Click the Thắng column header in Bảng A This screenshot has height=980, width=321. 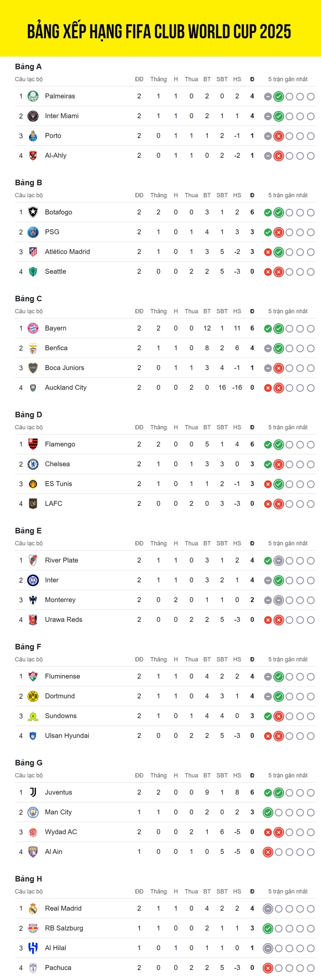click(x=158, y=79)
